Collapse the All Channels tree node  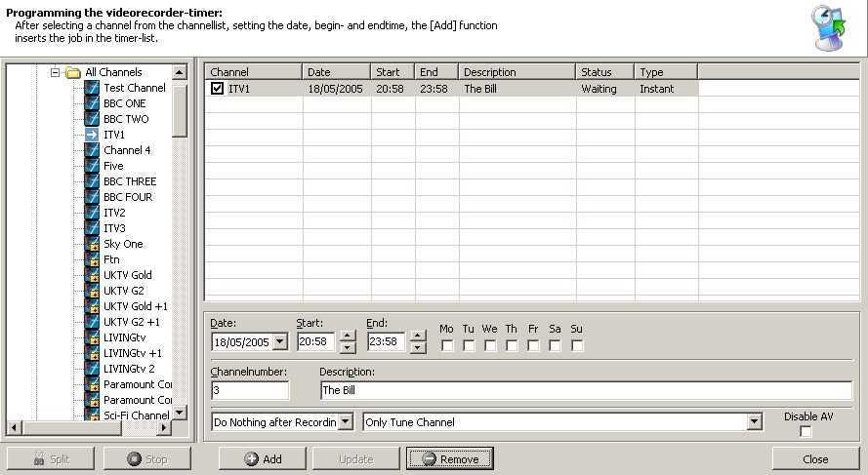tap(56, 72)
